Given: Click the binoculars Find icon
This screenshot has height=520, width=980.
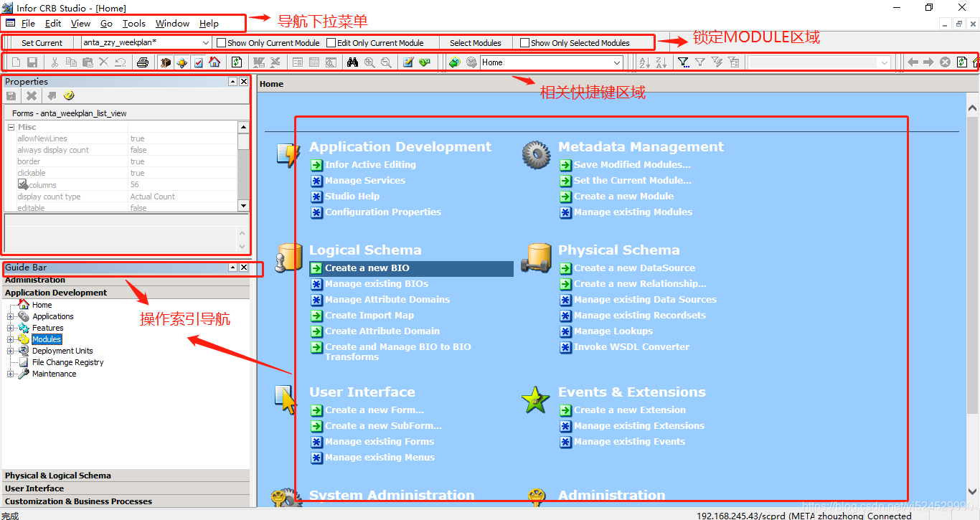Looking at the screenshot, I should click(352, 62).
